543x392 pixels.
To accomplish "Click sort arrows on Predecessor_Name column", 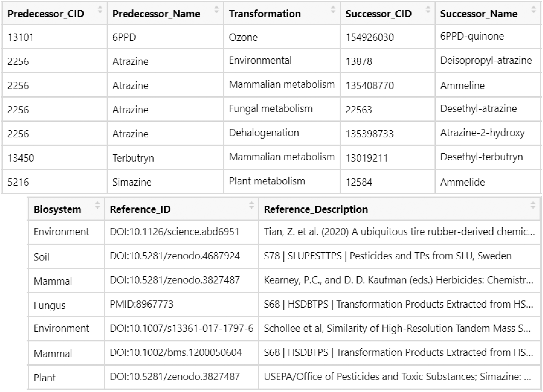I will (x=216, y=10).
